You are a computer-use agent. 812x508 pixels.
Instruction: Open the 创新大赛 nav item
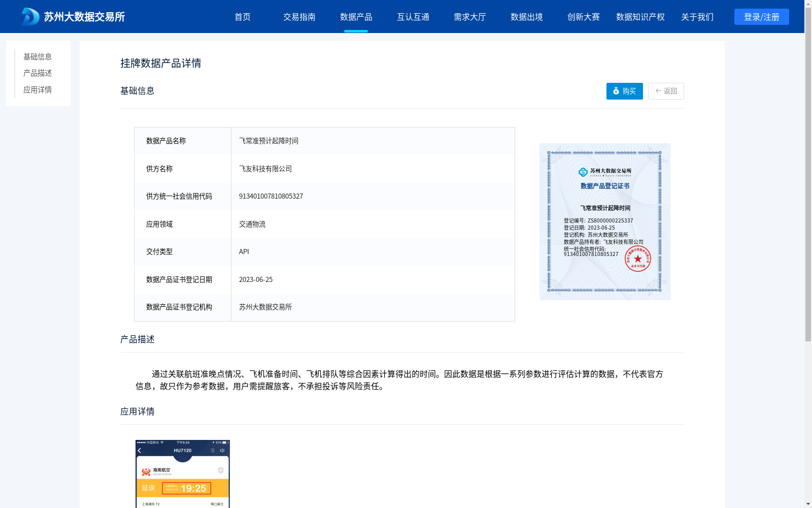[x=584, y=17]
